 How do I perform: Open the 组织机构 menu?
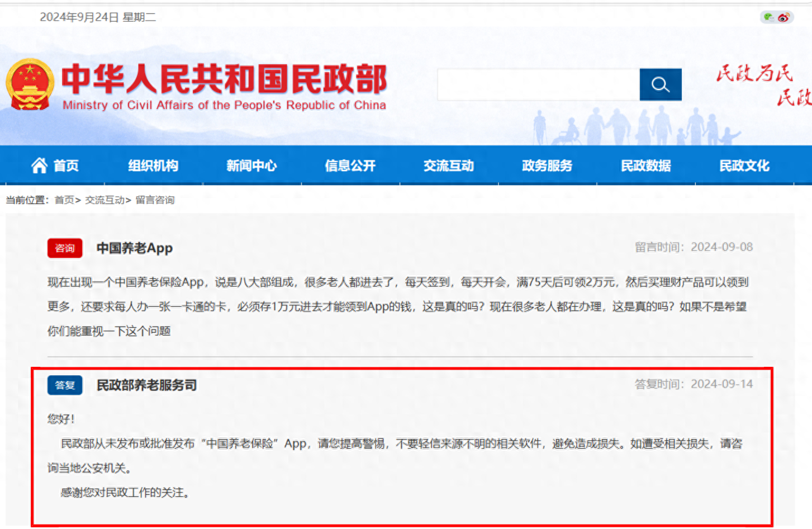153,166
